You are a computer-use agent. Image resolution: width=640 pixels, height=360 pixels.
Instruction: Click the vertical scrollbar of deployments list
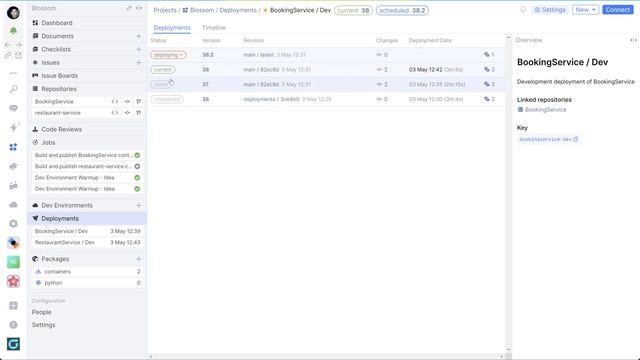[x=508, y=193]
